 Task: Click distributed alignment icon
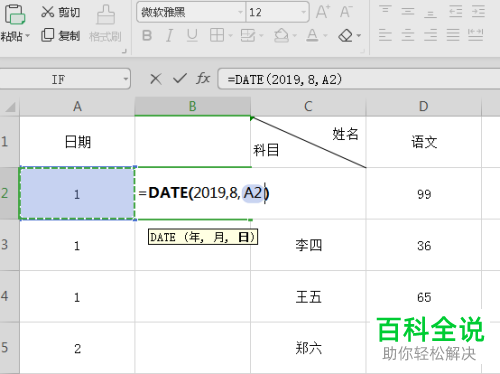(476, 35)
